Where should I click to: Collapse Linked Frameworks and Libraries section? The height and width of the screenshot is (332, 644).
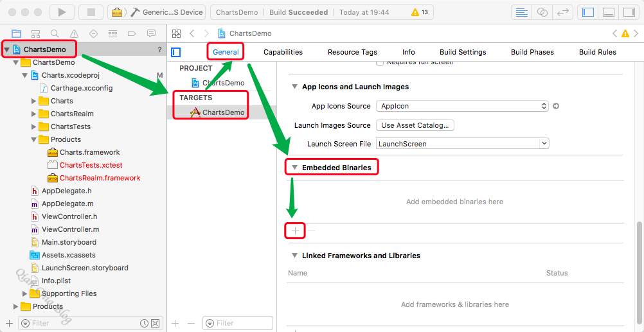pyautogui.click(x=294, y=255)
